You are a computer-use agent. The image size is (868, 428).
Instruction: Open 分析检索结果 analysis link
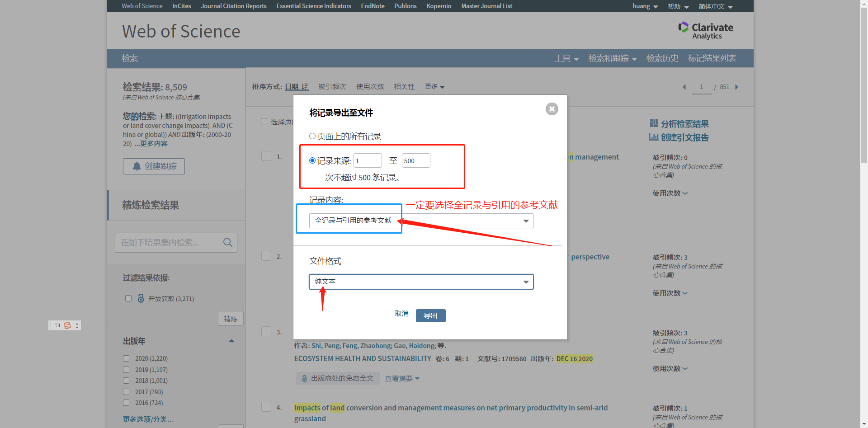[x=679, y=124]
